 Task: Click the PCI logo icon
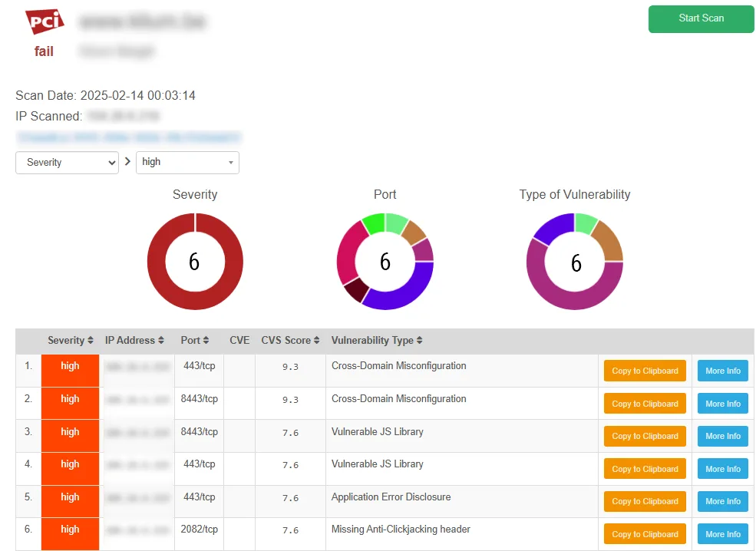44,22
